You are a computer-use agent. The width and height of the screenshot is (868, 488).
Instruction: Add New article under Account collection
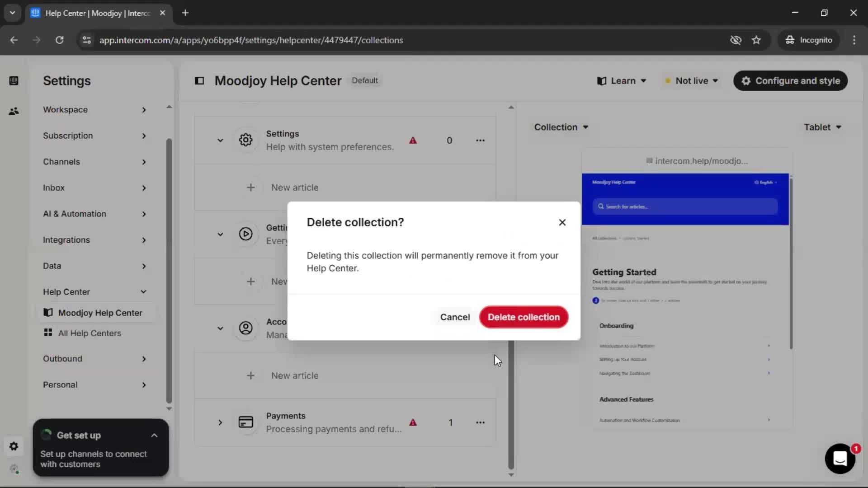tap(295, 375)
